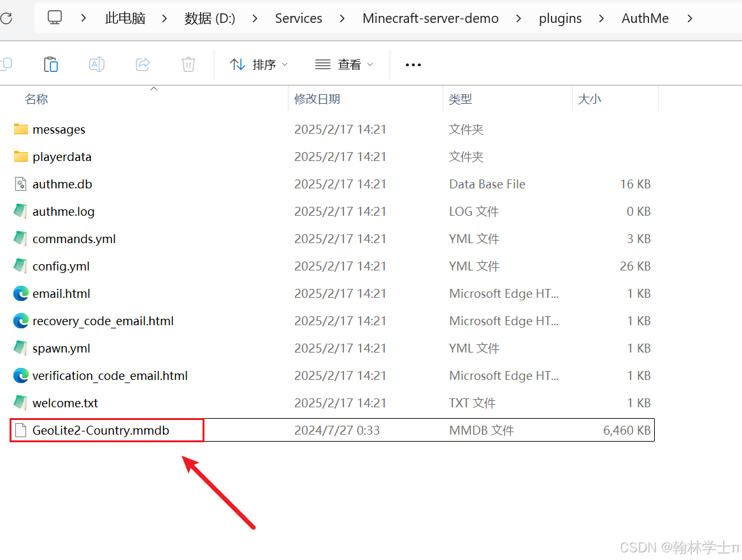Expand the chevron after AuthMe

tap(690, 18)
